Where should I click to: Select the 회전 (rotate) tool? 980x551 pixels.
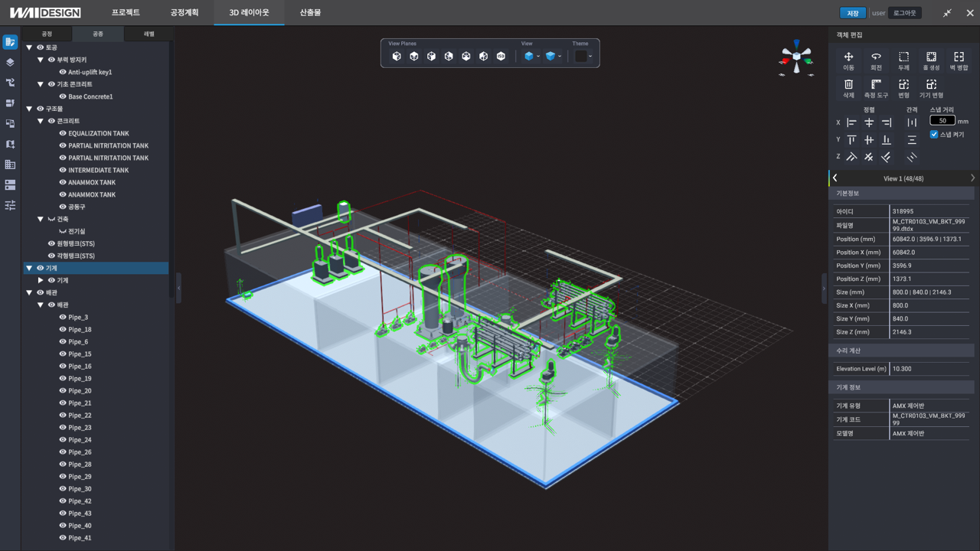[876, 61]
